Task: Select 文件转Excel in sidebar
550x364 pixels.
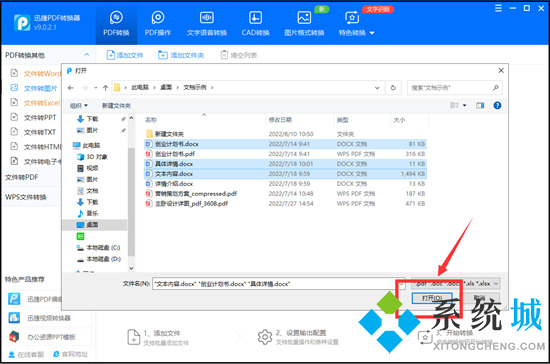Action: (35, 103)
